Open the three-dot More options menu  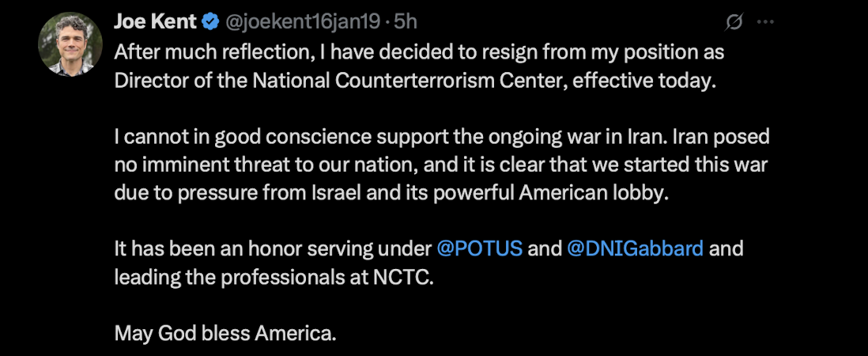click(765, 22)
